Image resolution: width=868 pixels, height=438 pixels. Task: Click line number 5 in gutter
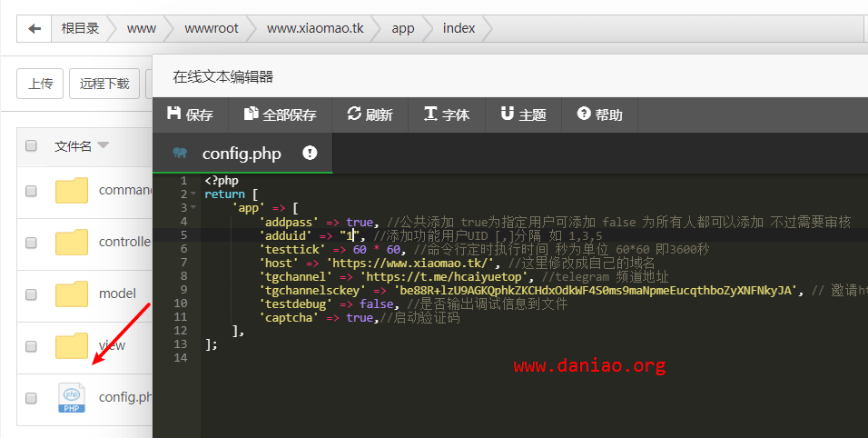pyautogui.click(x=183, y=234)
